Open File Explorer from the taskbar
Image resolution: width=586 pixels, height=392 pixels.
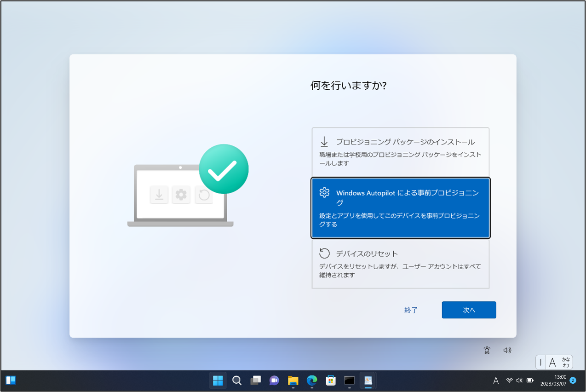(x=293, y=380)
